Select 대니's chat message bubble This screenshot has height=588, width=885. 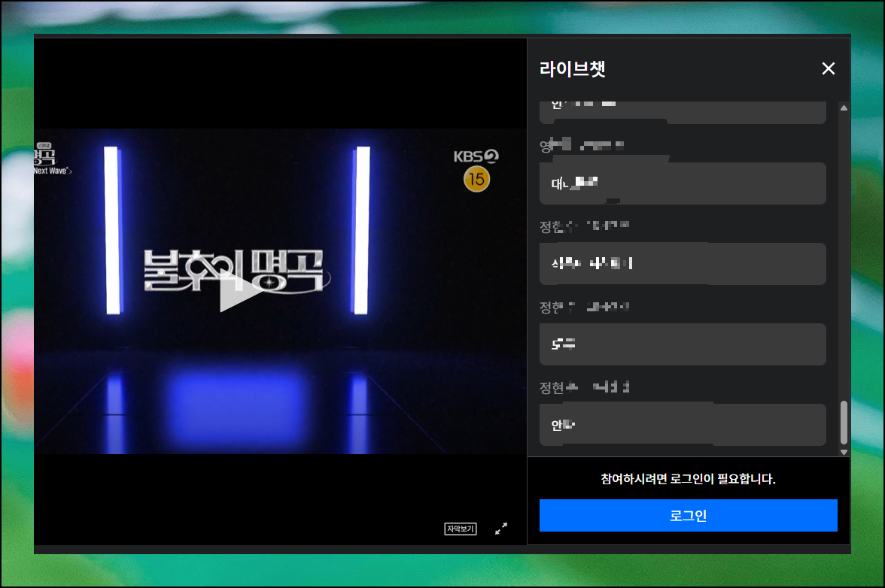point(682,183)
